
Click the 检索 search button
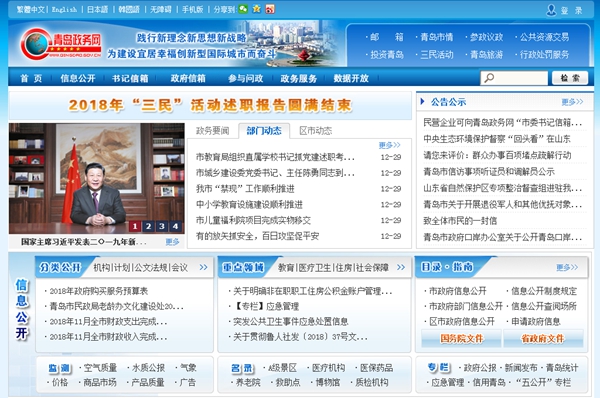pyautogui.click(x=570, y=78)
